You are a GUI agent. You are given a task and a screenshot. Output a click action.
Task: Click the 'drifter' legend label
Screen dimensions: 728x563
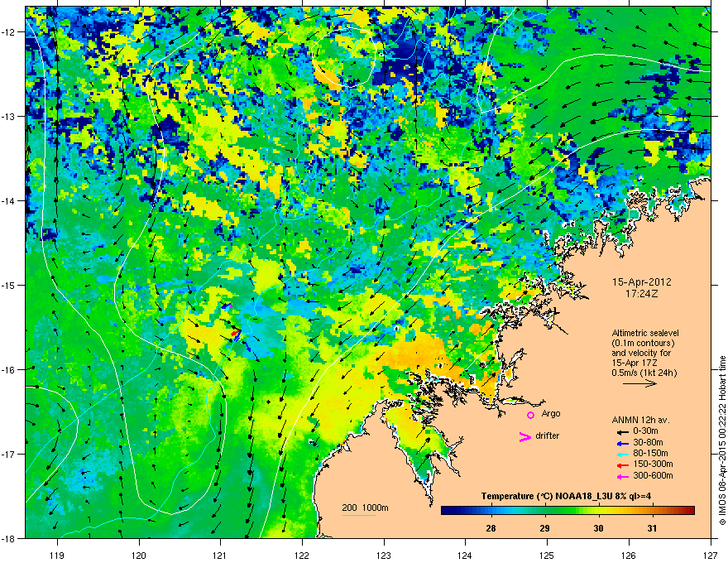[548, 435]
